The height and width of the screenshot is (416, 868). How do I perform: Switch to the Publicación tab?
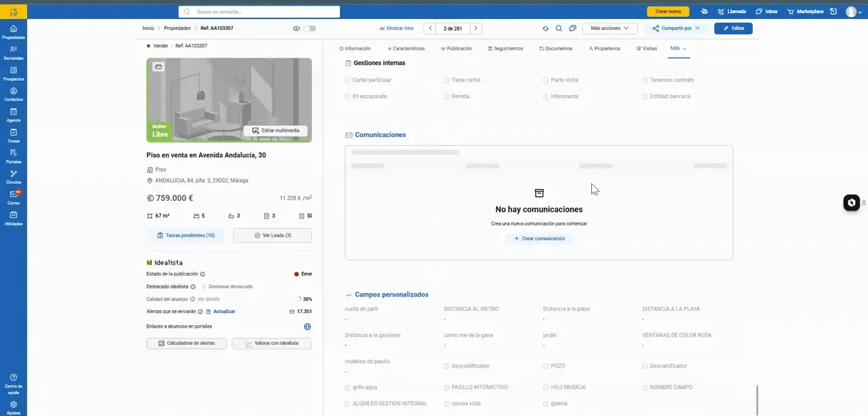pos(456,49)
